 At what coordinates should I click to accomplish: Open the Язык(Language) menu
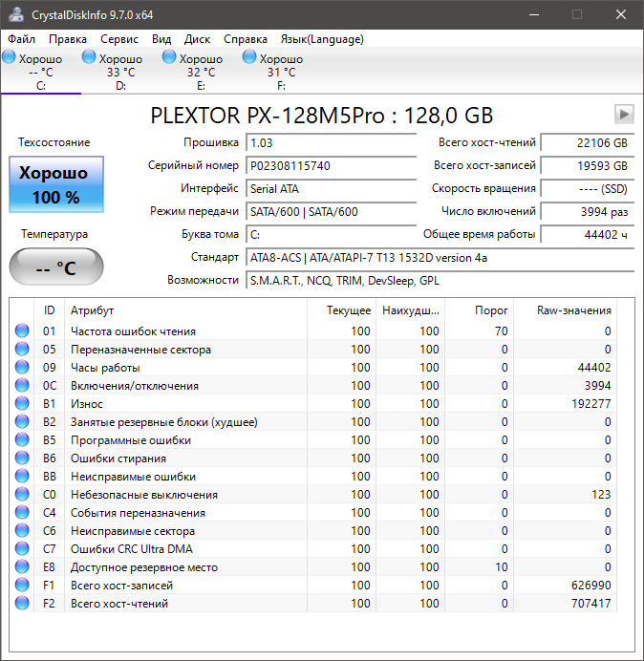click(x=322, y=39)
